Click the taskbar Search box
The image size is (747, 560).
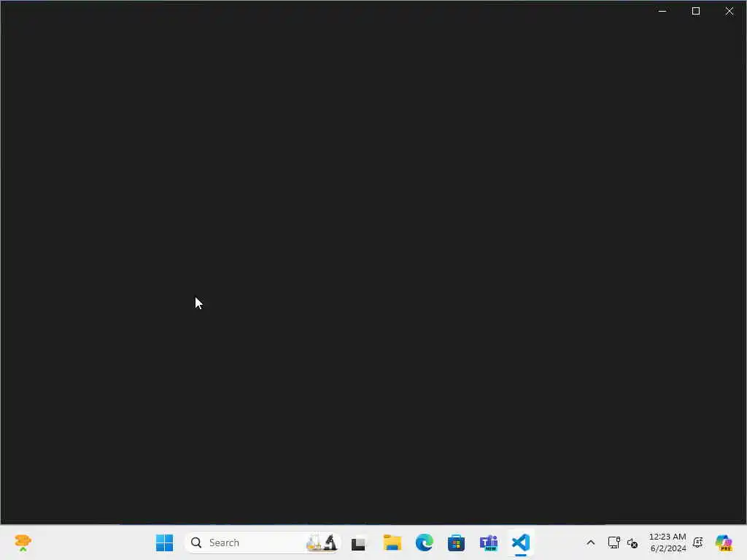262,542
